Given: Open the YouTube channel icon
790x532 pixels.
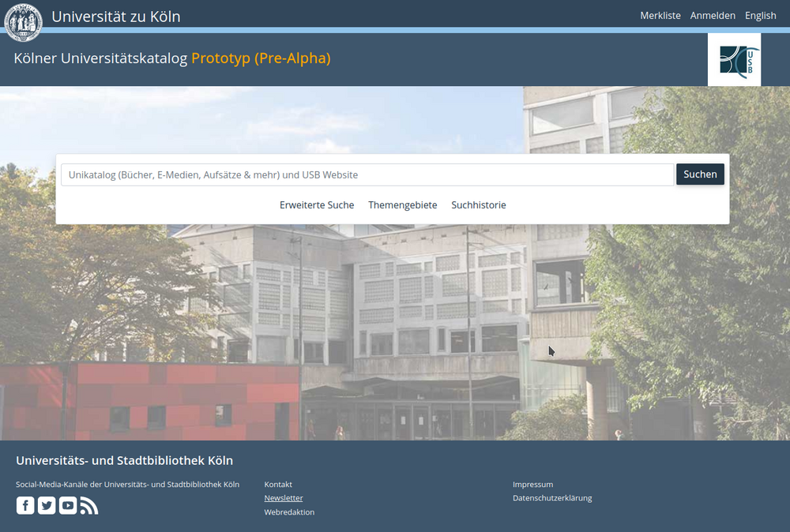Looking at the screenshot, I should 68,506.
